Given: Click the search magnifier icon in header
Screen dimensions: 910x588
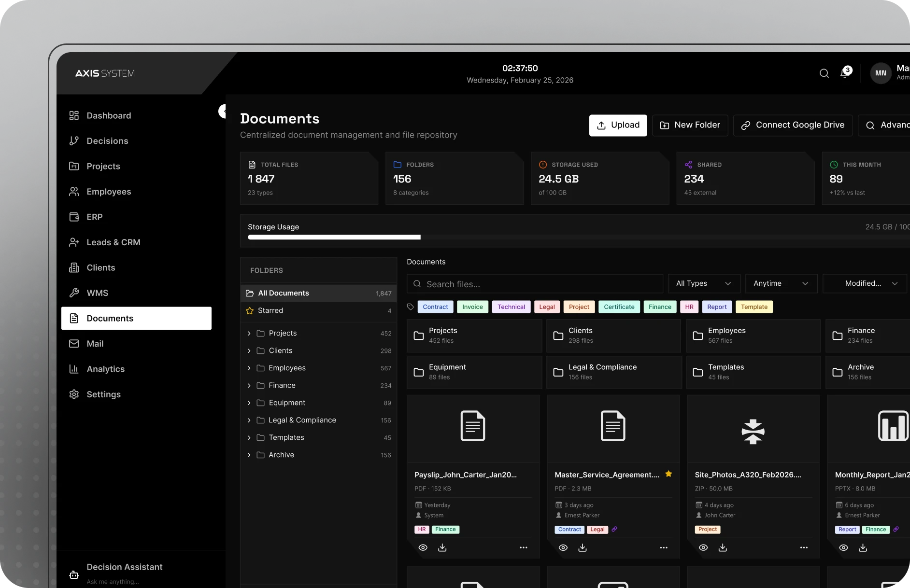Looking at the screenshot, I should (x=824, y=73).
